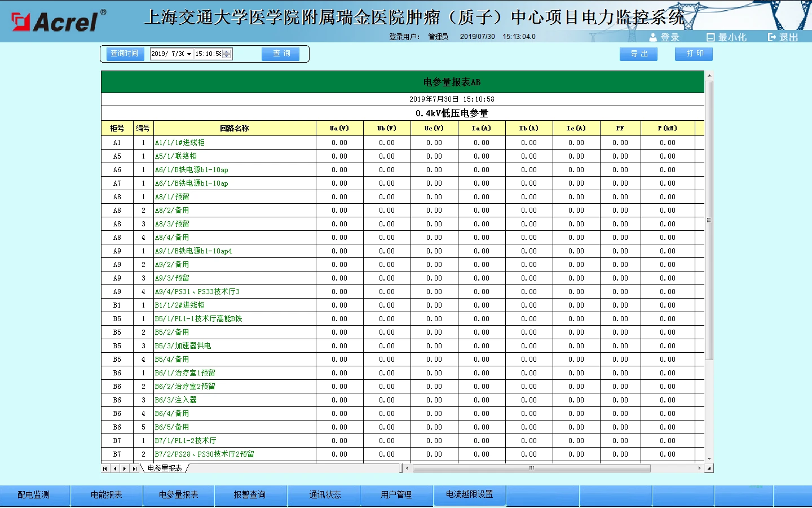Decrease query time with down spinner
The height and width of the screenshot is (508, 812).
[x=227, y=56]
